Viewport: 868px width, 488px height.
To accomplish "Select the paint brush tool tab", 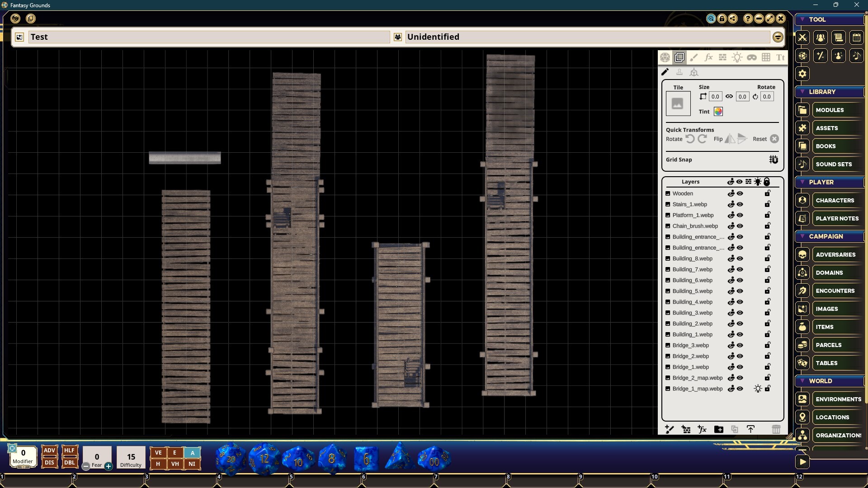I will [x=693, y=57].
